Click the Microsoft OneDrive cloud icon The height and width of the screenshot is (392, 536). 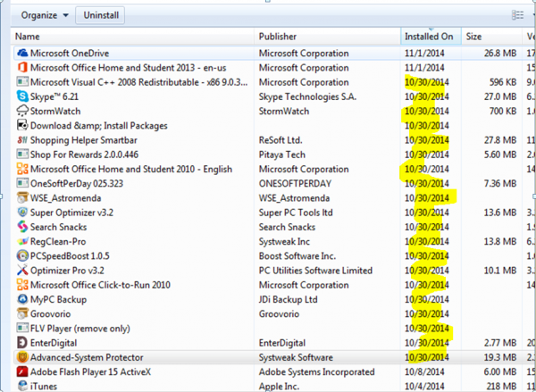[22, 53]
